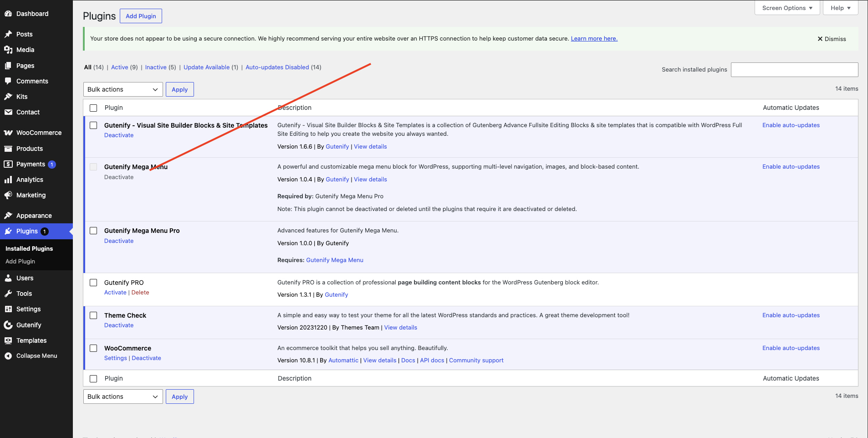This screenshot has height=438, width=868.
Task: Toggle select-all checkbox in table header
Action: [x=93, y=108]
